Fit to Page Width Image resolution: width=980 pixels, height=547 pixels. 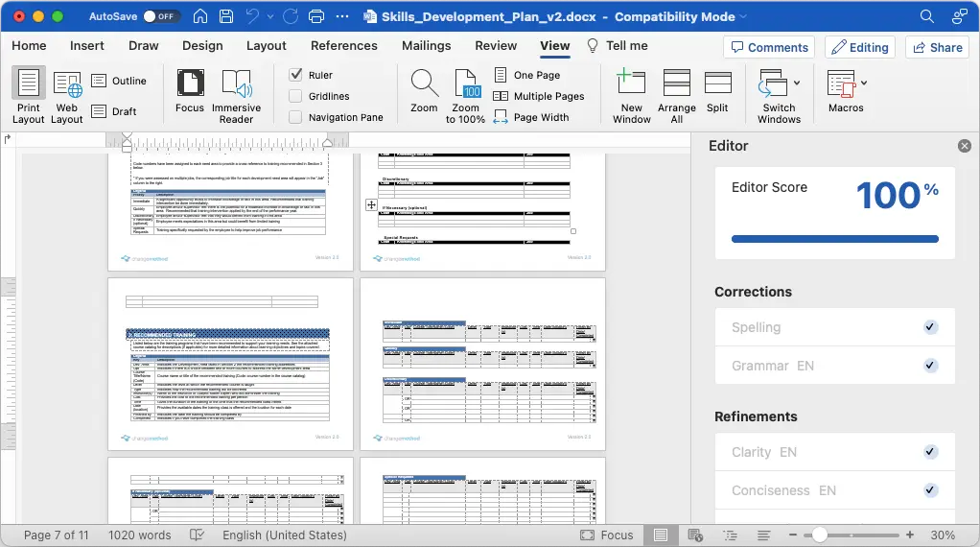(531, 117)
